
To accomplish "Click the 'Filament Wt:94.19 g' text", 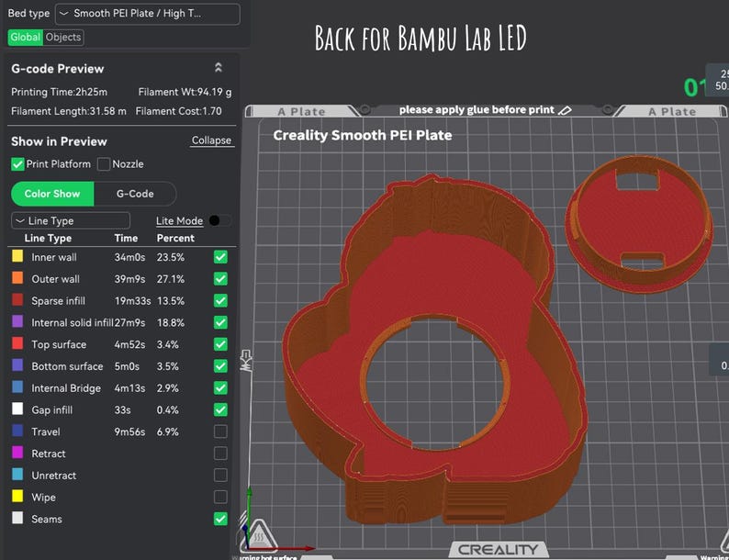I will [185, 92].
